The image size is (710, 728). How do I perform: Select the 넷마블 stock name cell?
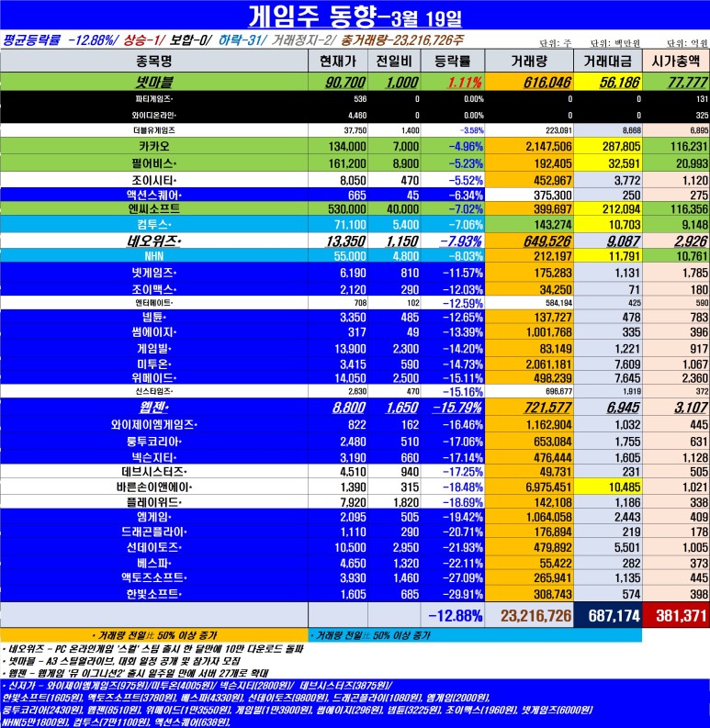(153, 83)
